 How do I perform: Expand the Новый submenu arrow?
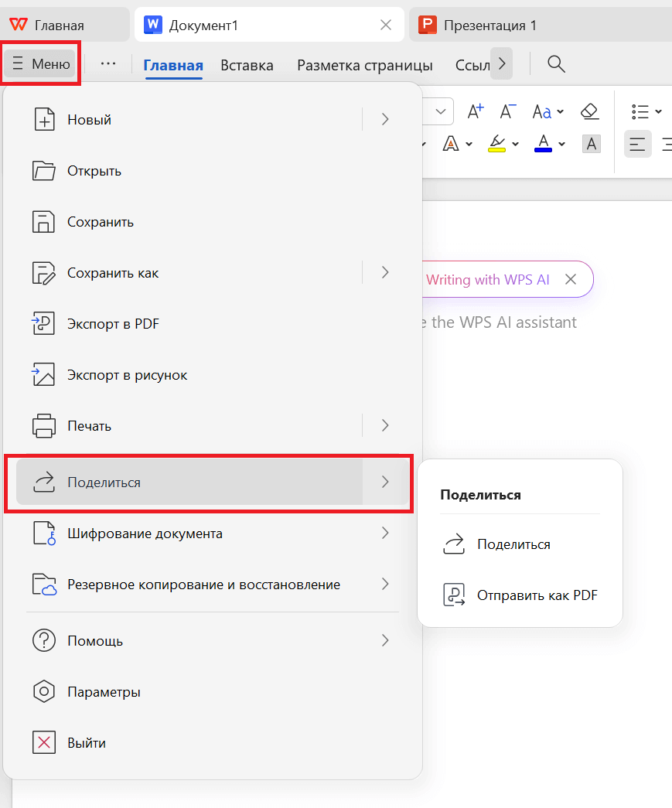(385, 119)
